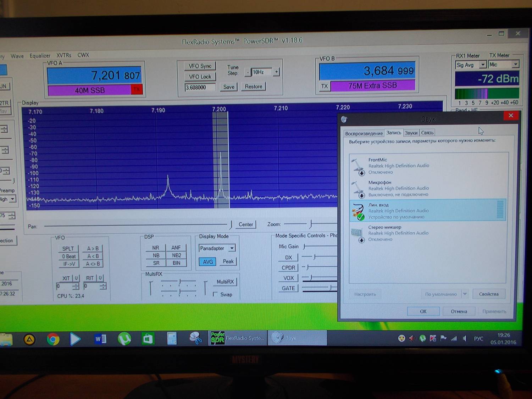The image size is (532, 399).
Task: Toggle the BIN binaural button
Action: pyautogui.click(x=176, y=263)
